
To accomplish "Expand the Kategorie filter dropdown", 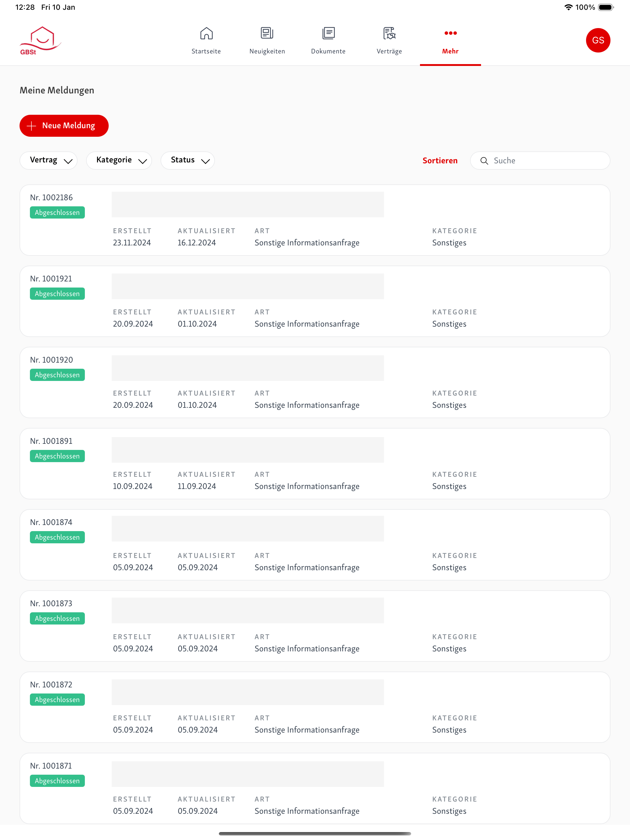I will (x=119, y=160).
